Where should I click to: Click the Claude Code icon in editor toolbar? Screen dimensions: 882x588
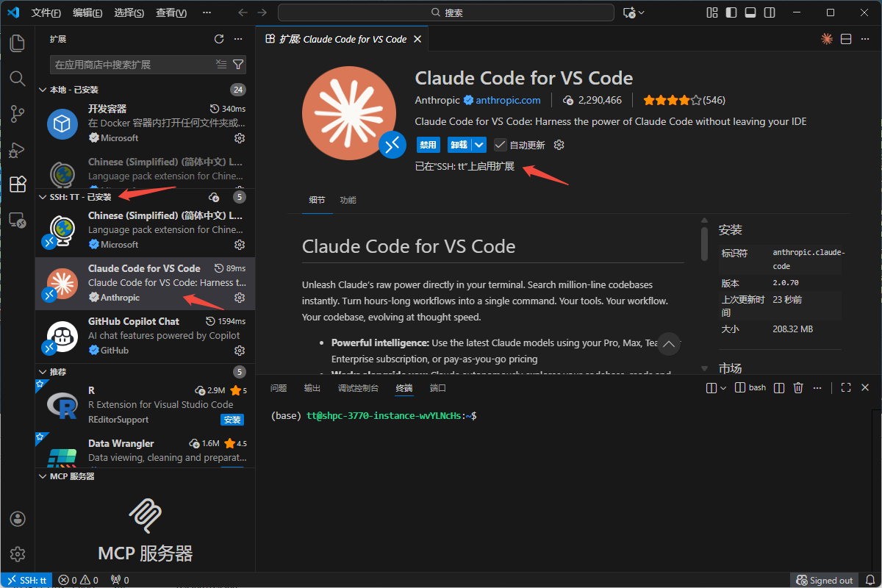tap(827, 39)
